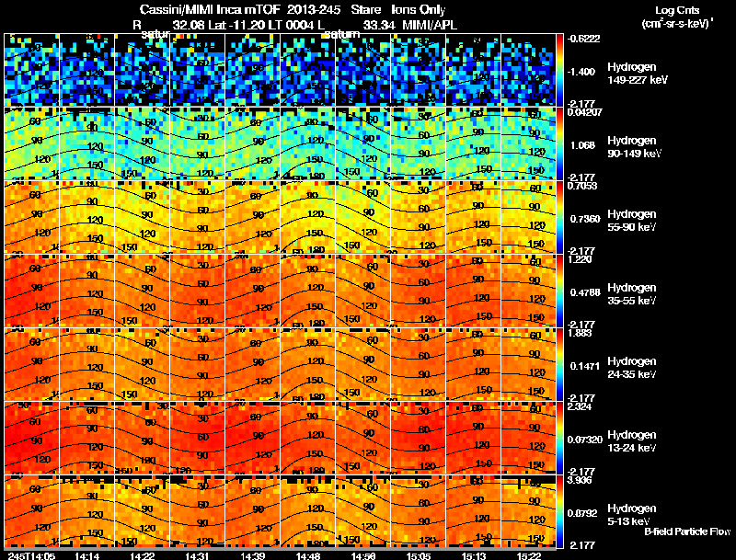The width and height of the screenshot is (736, 560).
Task: Select the 'Hydrogen 35-55 keV' channel label
Action: (631, 294)
